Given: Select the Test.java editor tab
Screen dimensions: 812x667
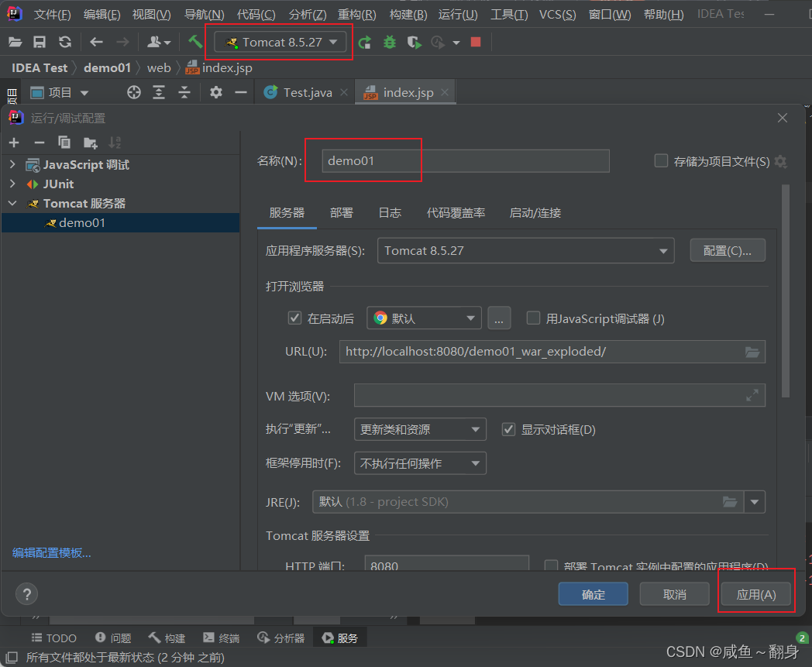Looking at the screenshot, I should tap(305, 93).
